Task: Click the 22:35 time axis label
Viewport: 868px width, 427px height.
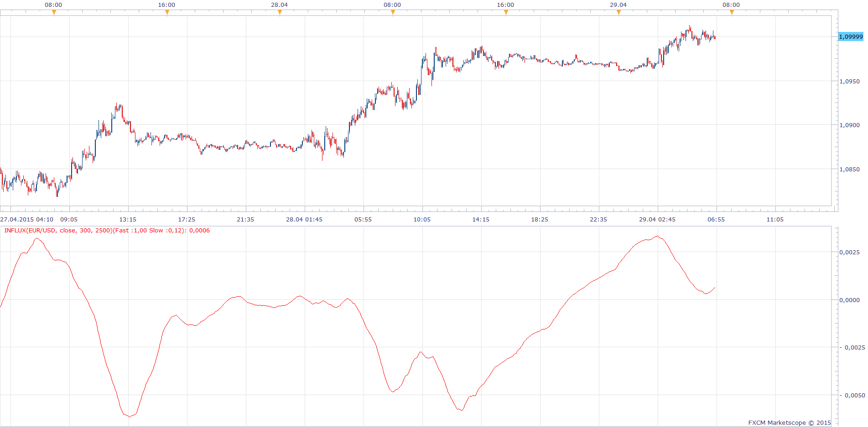Action: [x=598, y=220]
